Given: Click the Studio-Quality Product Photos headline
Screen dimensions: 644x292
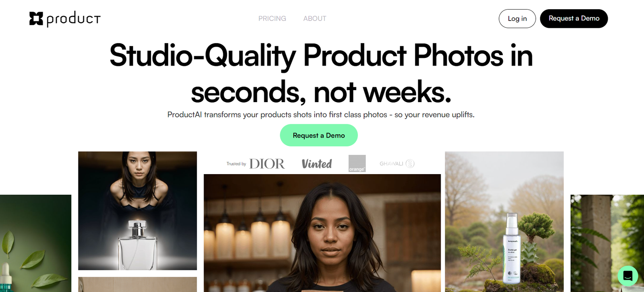Looking at the screenshot, I should click(x=321, y=74).
